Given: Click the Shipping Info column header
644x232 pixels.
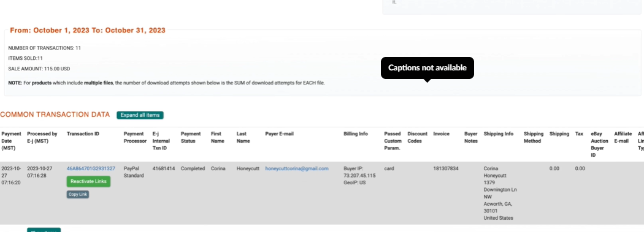Looking at the screenshot, I should point(498,133).
